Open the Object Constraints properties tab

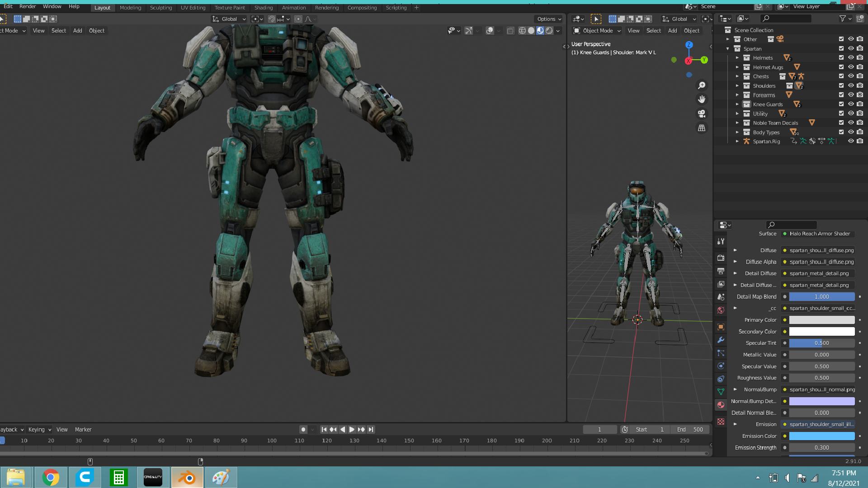[721, 379]
